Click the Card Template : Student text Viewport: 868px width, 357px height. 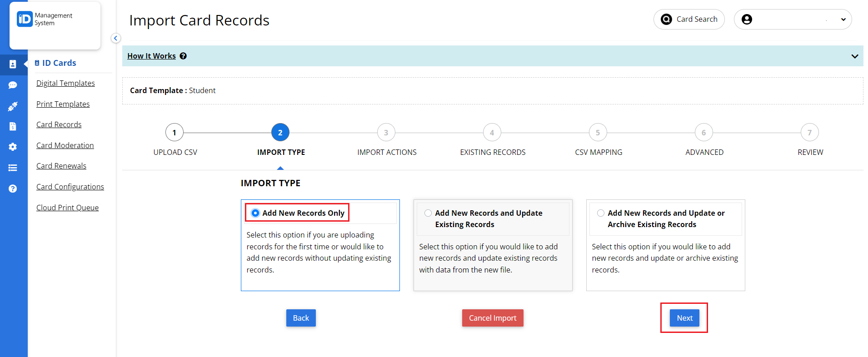[173, 90]
